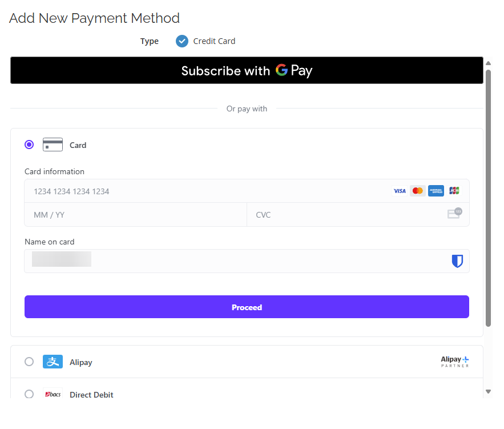Click the MM / YY expiry field
Viewport: 504px width, 429px height.
click(114, 214)
